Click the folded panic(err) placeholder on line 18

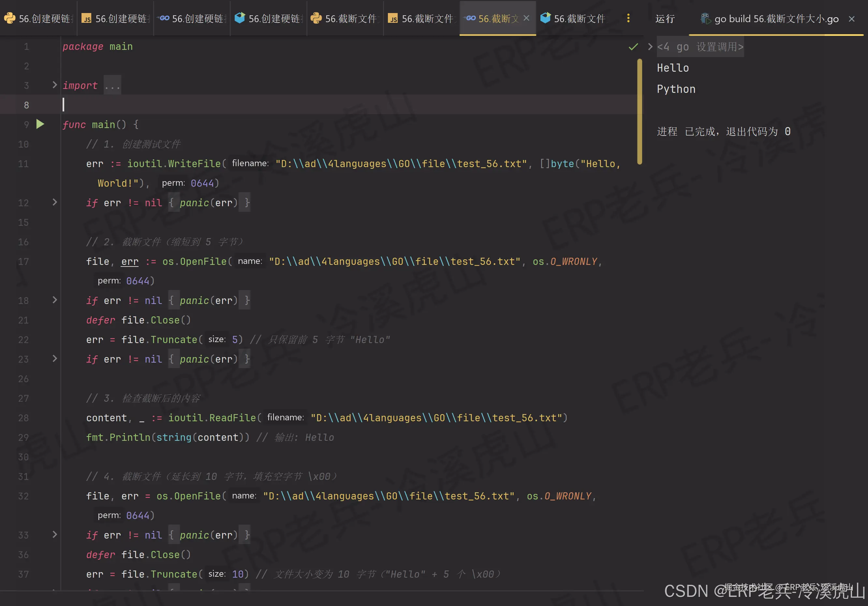pos(209,300)
